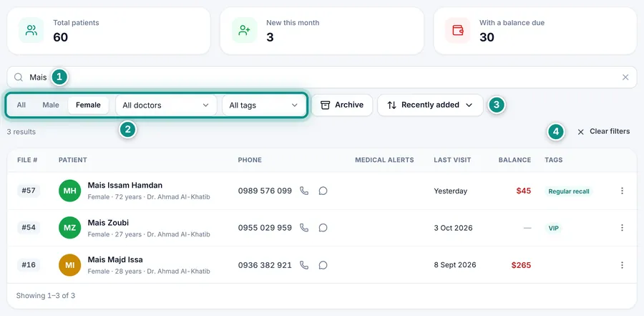Viewport: 644px width, 316px height.
Task: Open chat icon for 0955 029 959
Action: (x=323, y=228)
